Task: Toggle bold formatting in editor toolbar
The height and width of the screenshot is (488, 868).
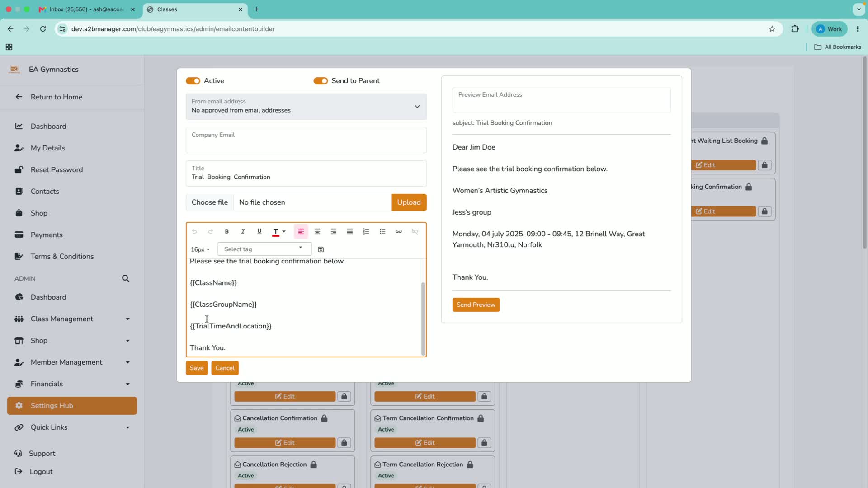Action: click(x=227, y=231)
